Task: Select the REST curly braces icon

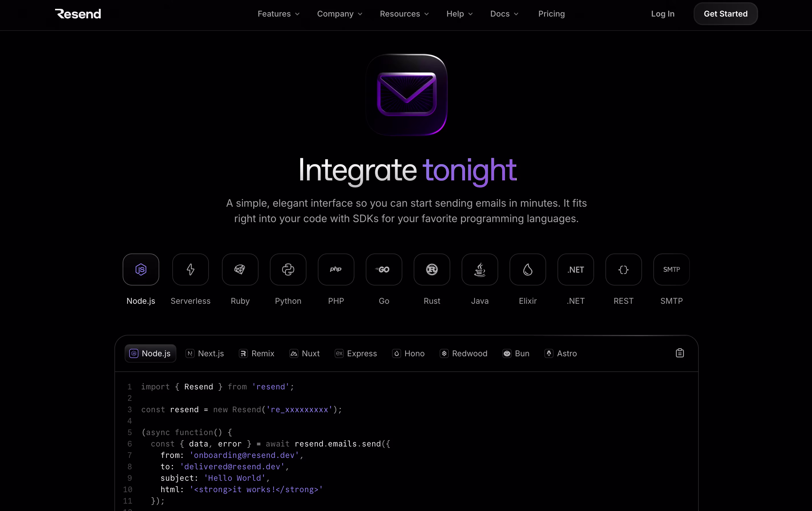Action: [623, 269]
